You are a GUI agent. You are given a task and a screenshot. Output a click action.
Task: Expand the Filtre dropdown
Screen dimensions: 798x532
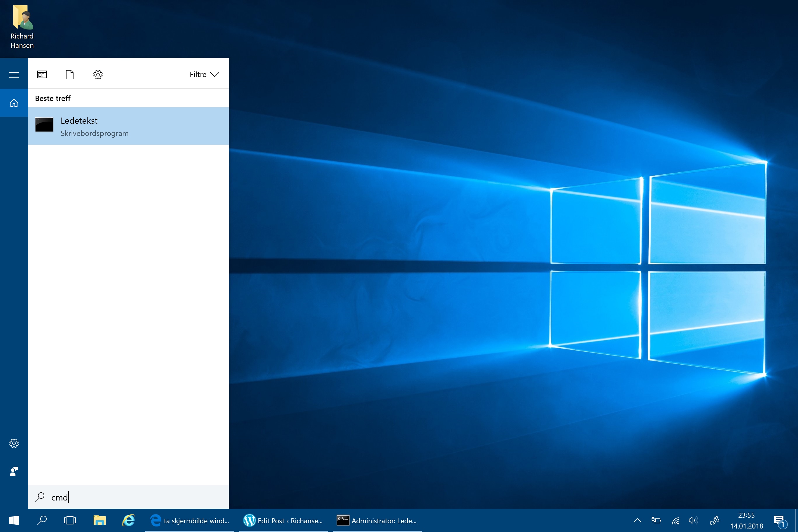[204, 75]
